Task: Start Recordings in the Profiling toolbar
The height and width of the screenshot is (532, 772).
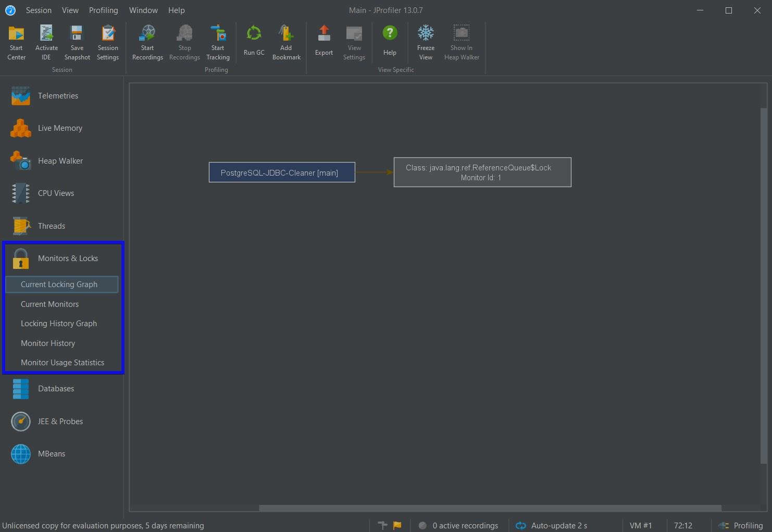Action: pos(147,41)
